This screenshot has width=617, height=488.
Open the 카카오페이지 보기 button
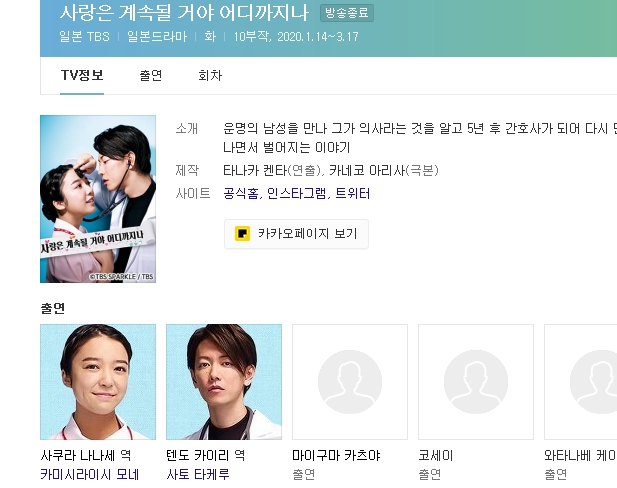pyautogui.click(x=296, y=234)
